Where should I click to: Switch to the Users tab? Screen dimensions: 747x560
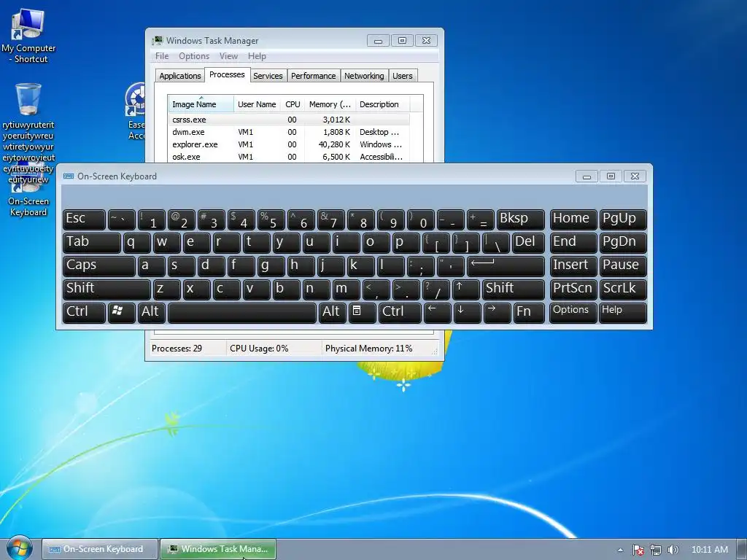(403, 76)
